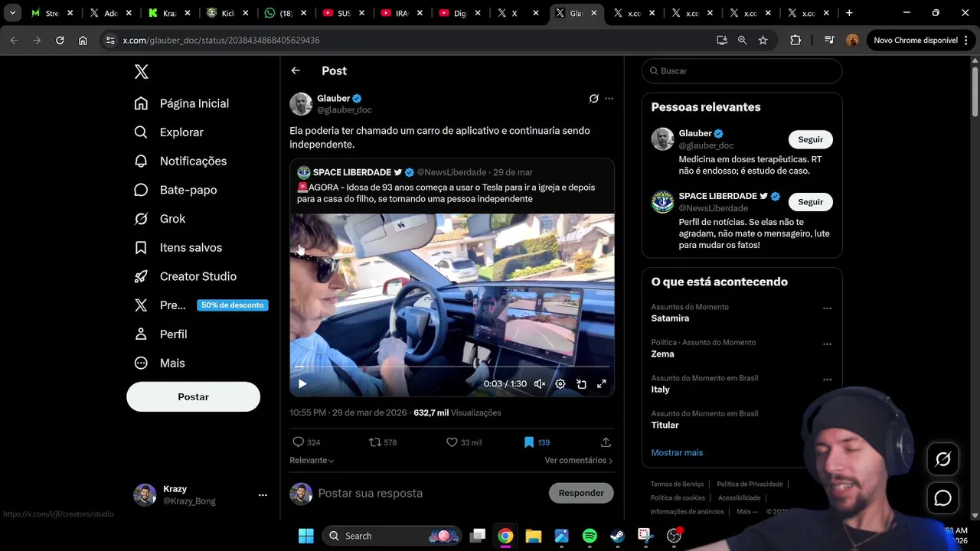The height and width of the screenshot is (551, 980).
Task: Open Notificações in sidebar
Action: click(180, 161)
